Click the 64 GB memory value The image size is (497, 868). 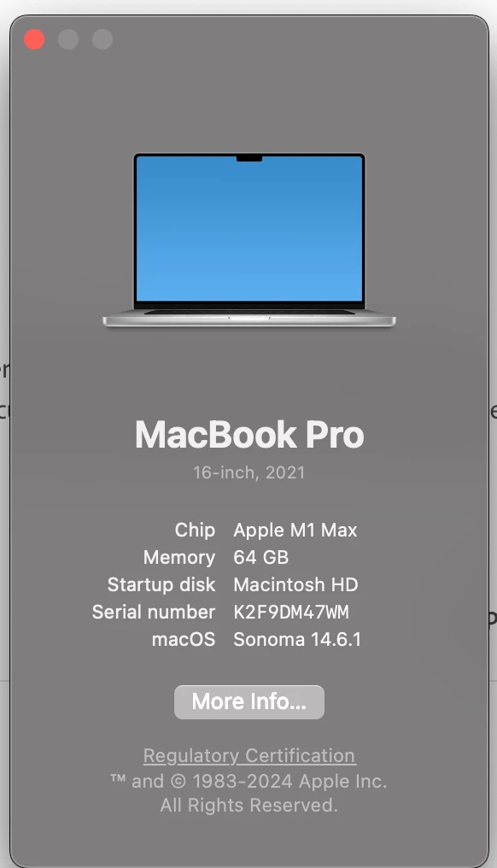point(260,557)
